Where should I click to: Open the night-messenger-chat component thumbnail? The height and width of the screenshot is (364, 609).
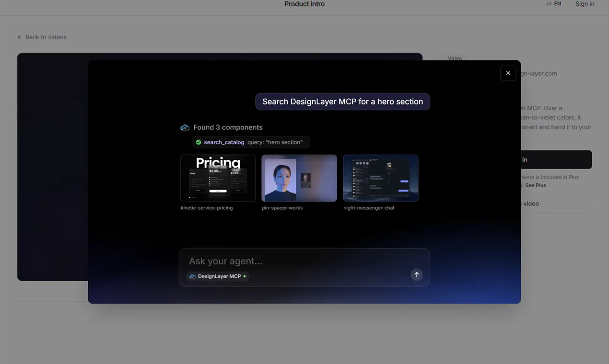[x=381, y=178]
